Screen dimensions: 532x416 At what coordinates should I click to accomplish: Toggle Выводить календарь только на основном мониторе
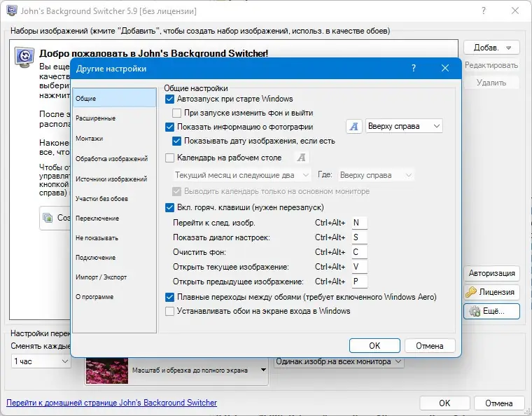click(177, 191)
